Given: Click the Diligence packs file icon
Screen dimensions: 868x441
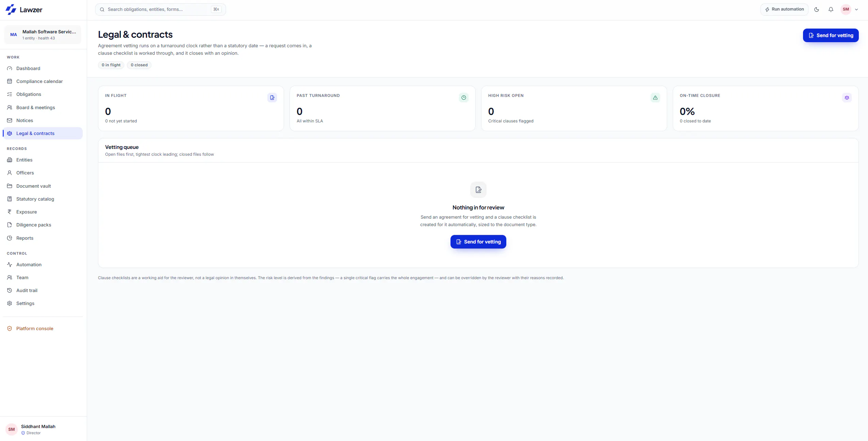Looking at the screenshot, I should tap(10, 225).
